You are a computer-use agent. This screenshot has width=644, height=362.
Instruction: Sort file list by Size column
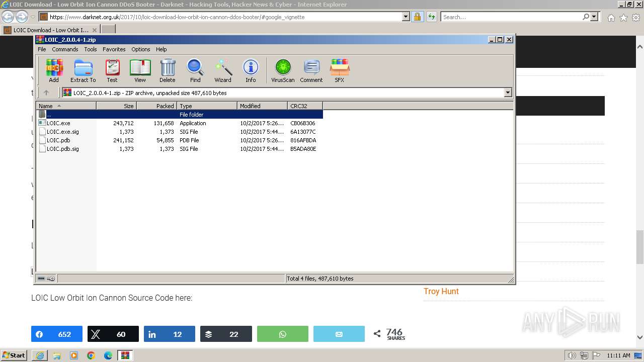(117, 106)
